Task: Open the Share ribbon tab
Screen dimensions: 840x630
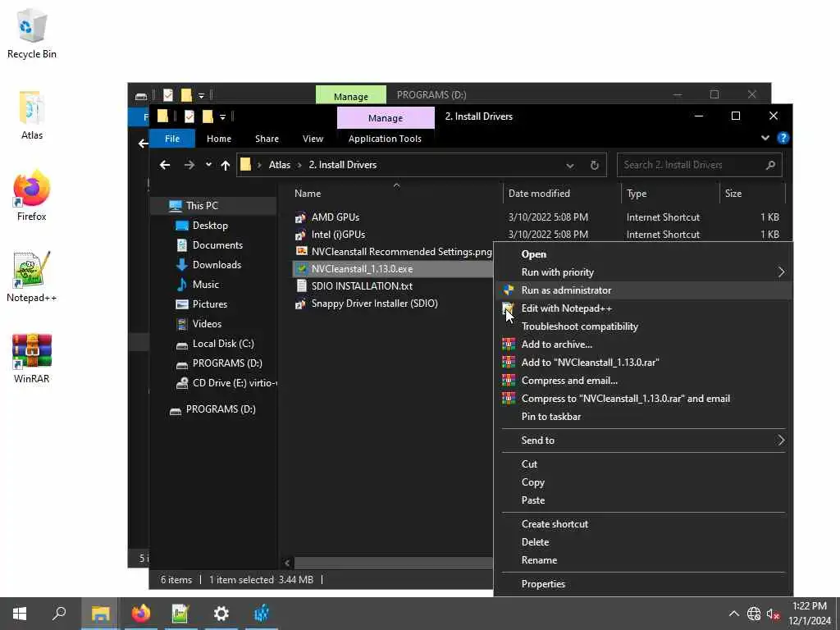Action: [267, 138]
